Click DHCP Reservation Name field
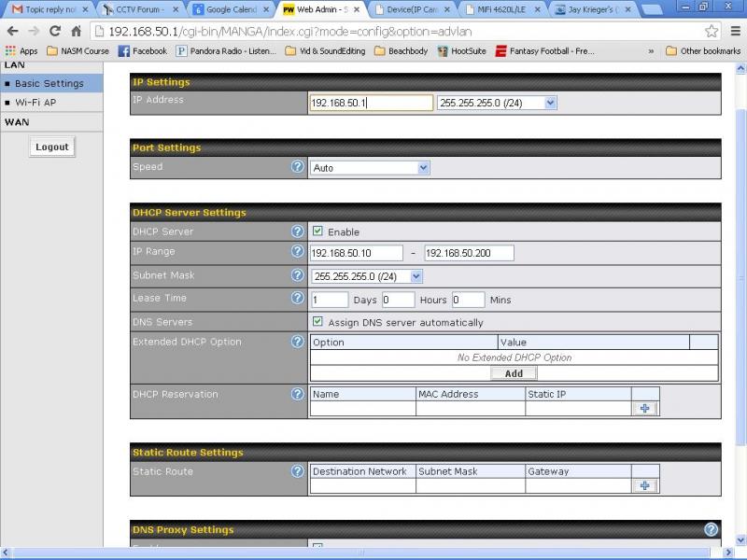Image resolution: width=747 pixels, height=560 pixels. point(363,408)
